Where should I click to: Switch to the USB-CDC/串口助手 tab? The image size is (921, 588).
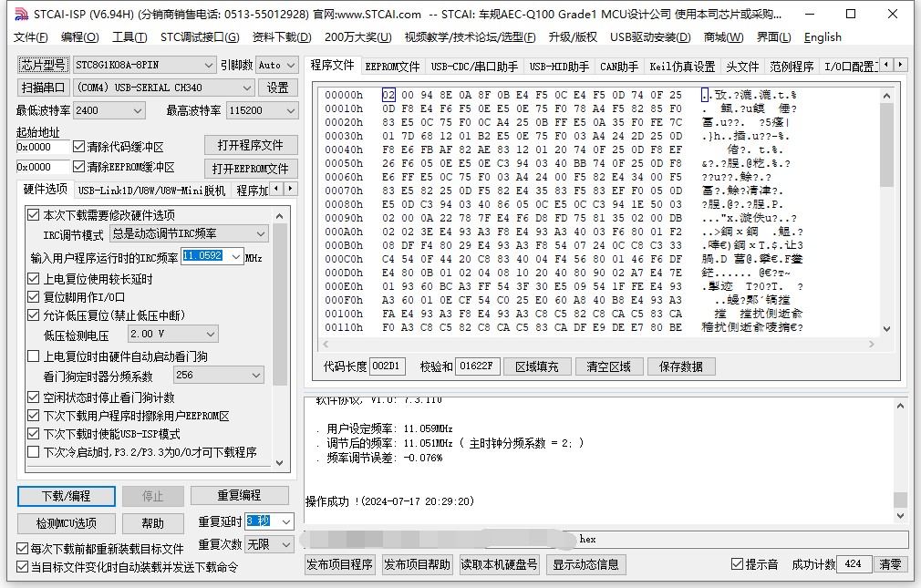[474, 67]
